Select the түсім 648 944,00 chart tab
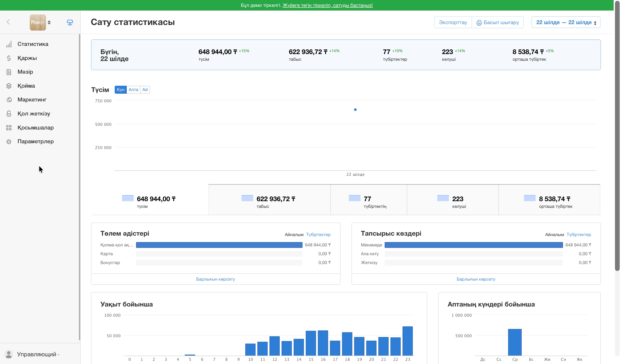Viewport: 621px width, 364px height. tap(150, 200)
